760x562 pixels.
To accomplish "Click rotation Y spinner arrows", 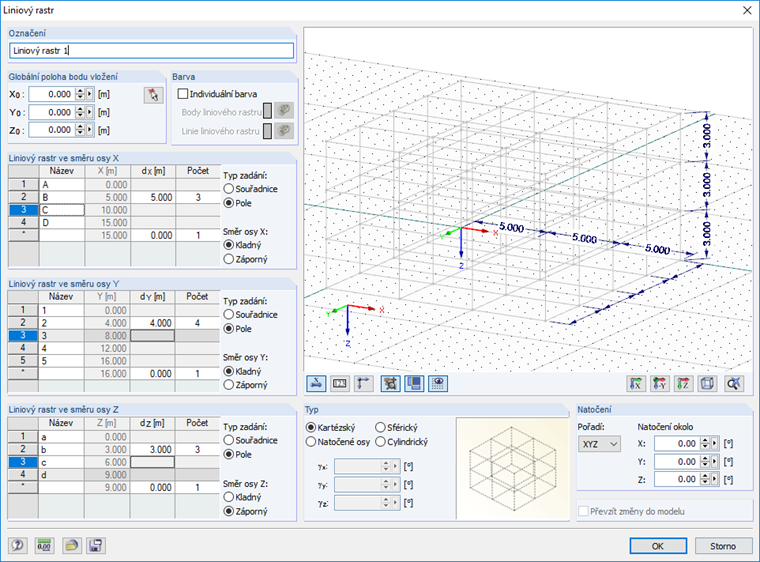I will point(705,462).
